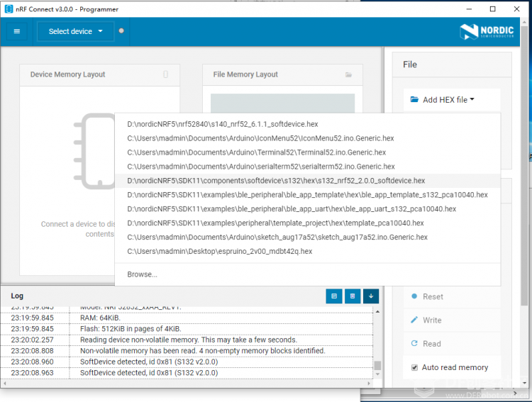Click the first log toolbar button (open log file)
The image size is (532, 402).
pos(334,296)
